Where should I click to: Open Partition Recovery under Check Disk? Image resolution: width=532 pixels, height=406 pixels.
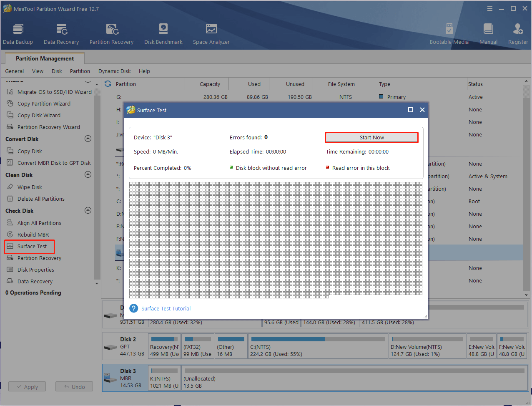click(x=34, y=258)
